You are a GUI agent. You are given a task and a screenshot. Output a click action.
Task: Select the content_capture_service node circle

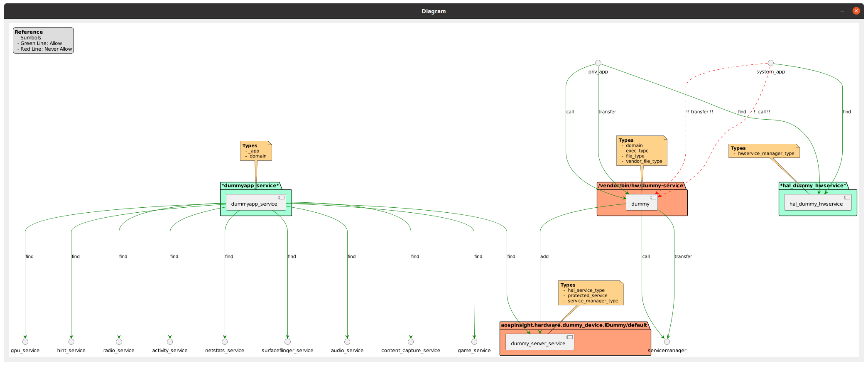tap(411, 341)
